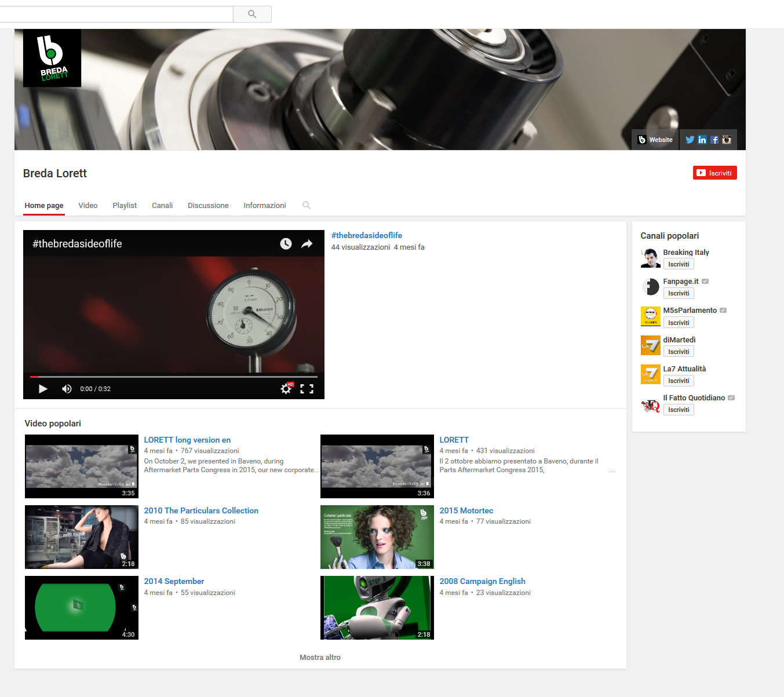Viewport: 784px width, 697px height.
Task: Visit the channel's Twitter icon
Action: click(x=690, y=140)
